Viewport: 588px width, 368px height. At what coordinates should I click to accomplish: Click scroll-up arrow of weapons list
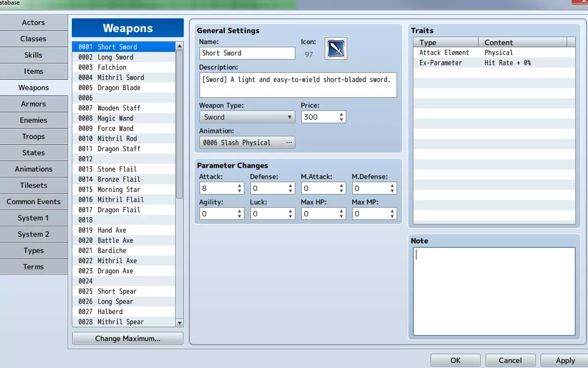click(x=180, y=46)
